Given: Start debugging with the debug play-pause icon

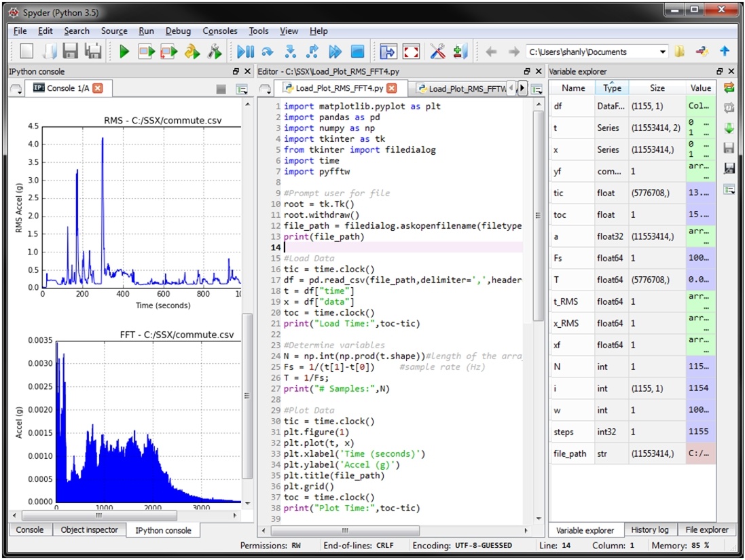Looking at the screenshot, I should (x=247, y=51).
